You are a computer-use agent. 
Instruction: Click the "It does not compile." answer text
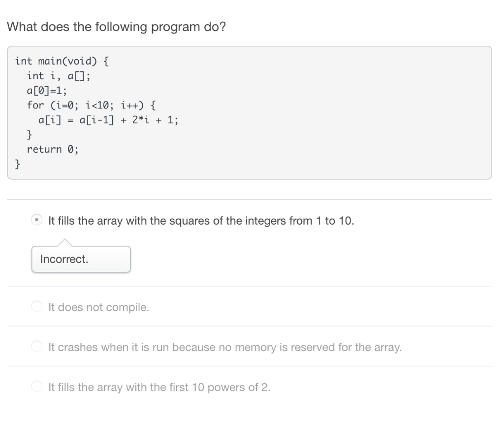click(98, 308)
